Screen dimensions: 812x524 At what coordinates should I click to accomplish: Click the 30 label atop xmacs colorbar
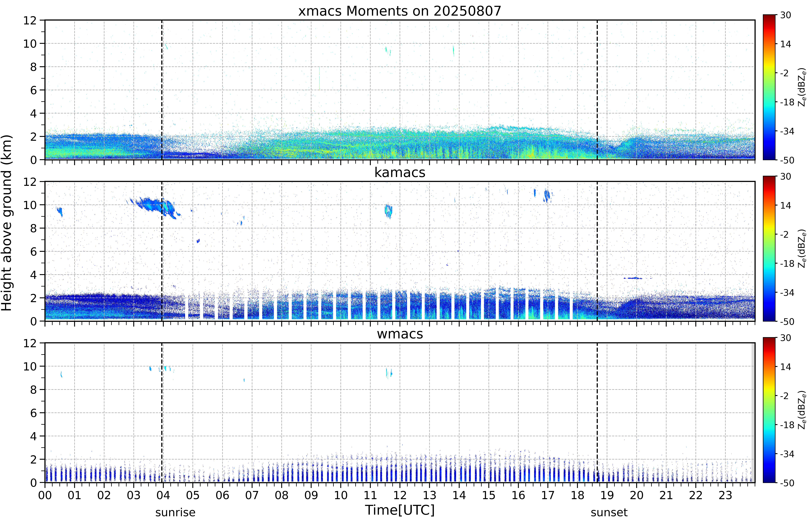pos(785,15)
